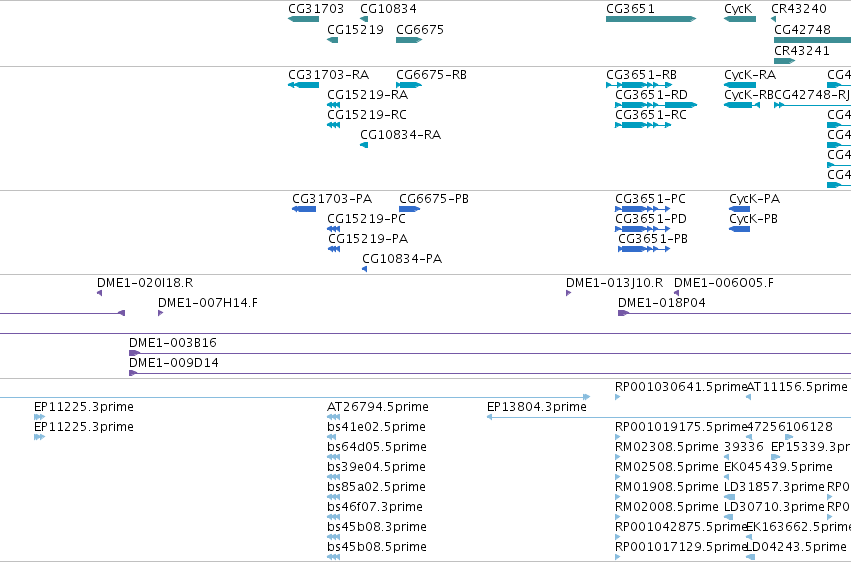Viewport: 851px width, 562px height.
Task: Select BAC end DME1-006O05.F
Action: point(724,283)
